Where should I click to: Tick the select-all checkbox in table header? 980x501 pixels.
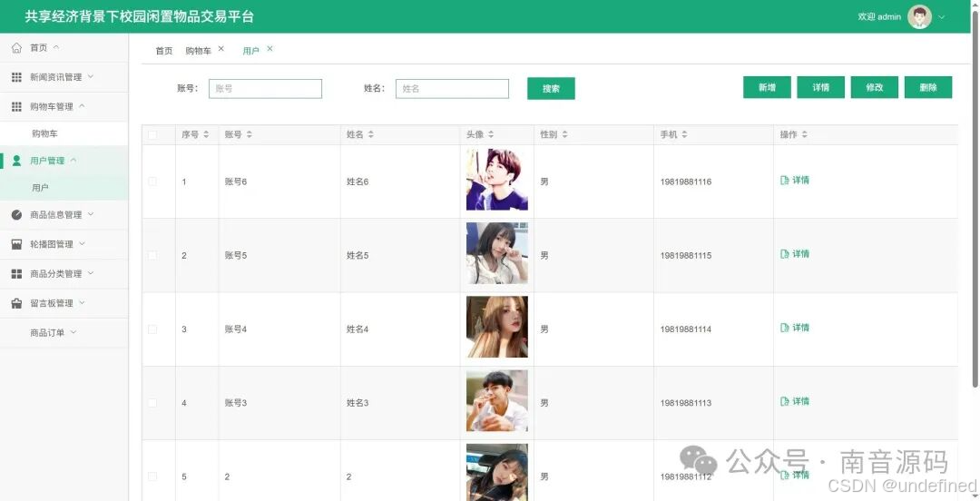[x=152, y=134]
